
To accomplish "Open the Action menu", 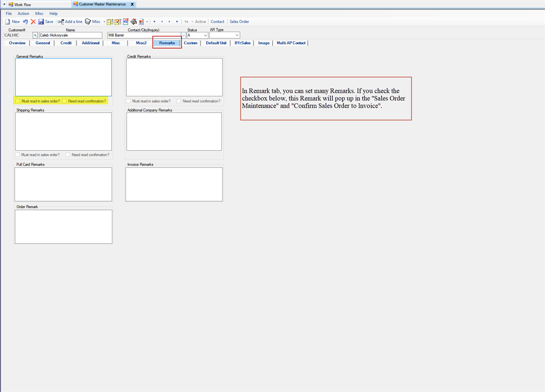I will [x=23, y=14].
